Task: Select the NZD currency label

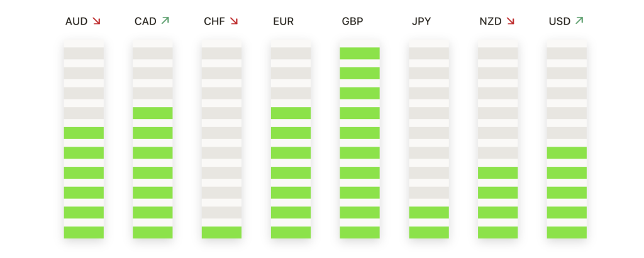Action: [x=491, y=21]
